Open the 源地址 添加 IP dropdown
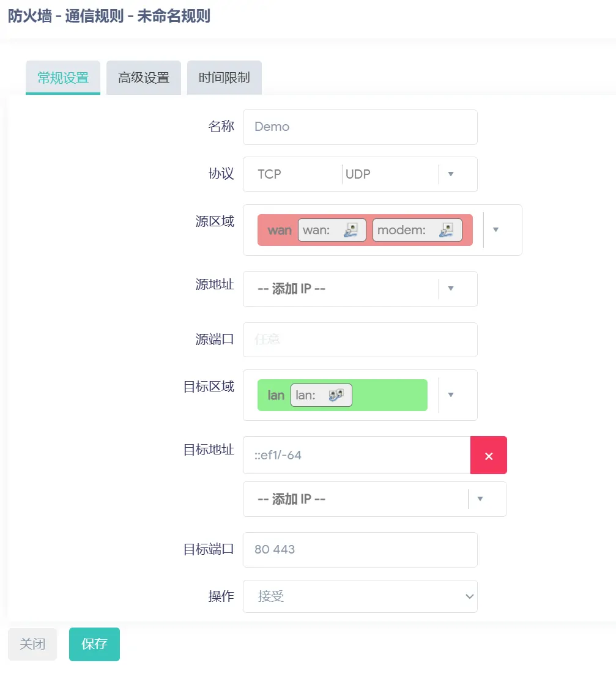This screenshot has height=682, width=616. (451, 289)
